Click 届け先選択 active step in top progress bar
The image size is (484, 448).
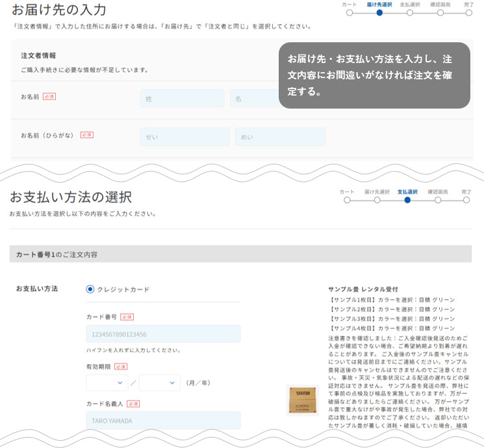click(x=379, y=12)
